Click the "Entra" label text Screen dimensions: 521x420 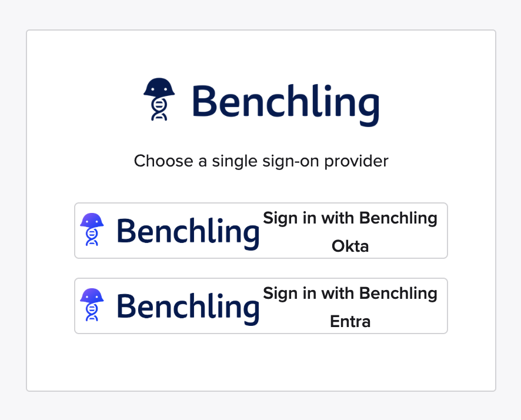(350, 321)
